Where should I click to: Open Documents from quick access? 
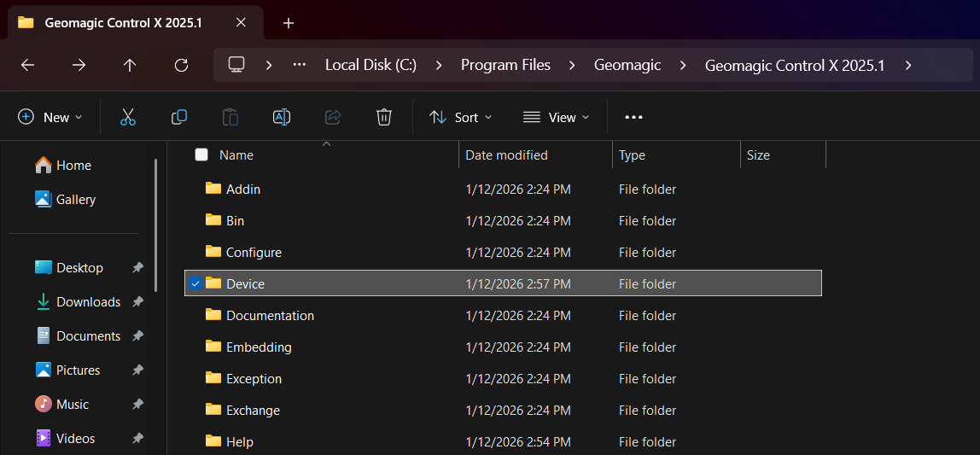[x=78, y=336]
